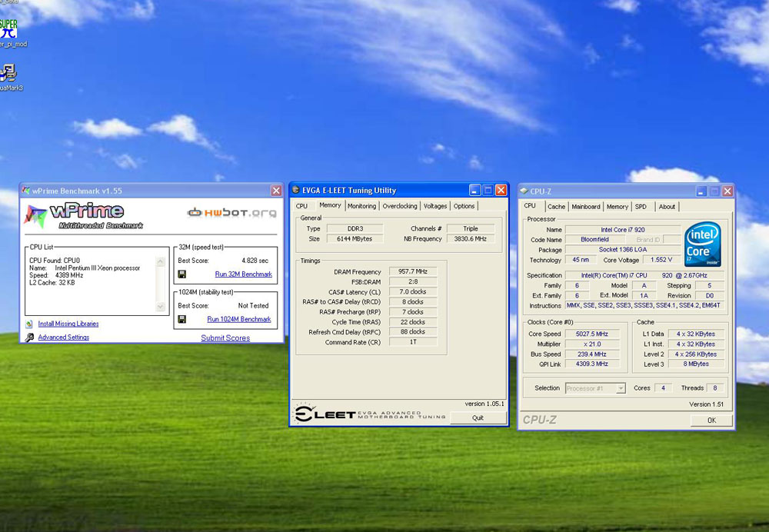Click the Intel Core i7 logo in CPU-Z
This screenshot has height=532, width=769.
(x=702, y=244)
